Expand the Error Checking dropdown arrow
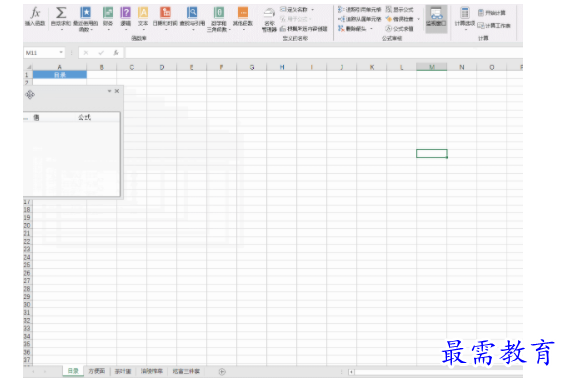Screen dimensions: 563x384 point(418,19)
